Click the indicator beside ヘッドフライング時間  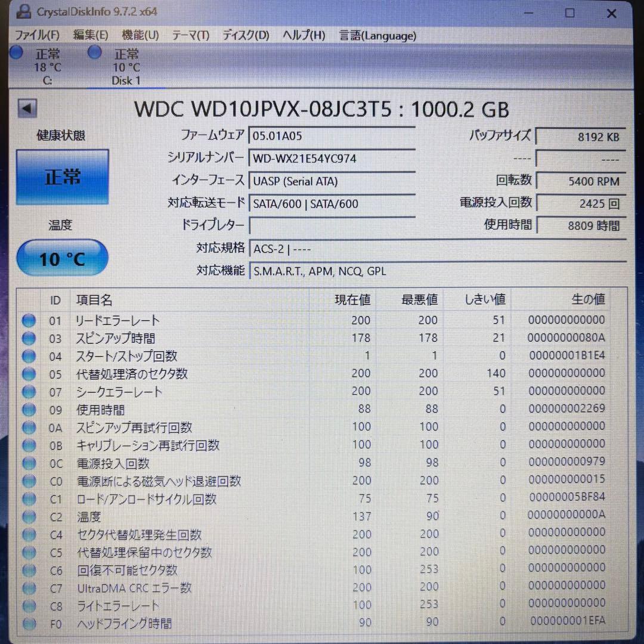pyautogui.click(x=29, y=624)
